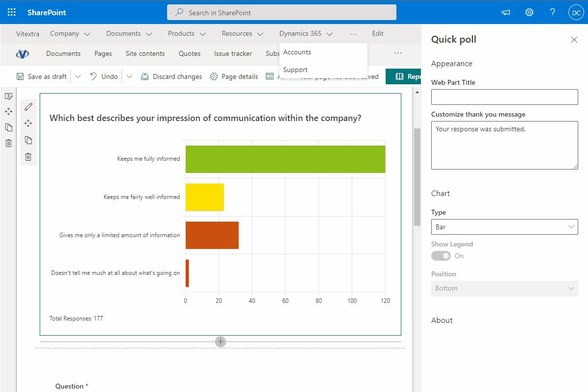Click the page vertical scrollbar thumb
This screenshot has height=392, width=588.
tap(417, 176)
